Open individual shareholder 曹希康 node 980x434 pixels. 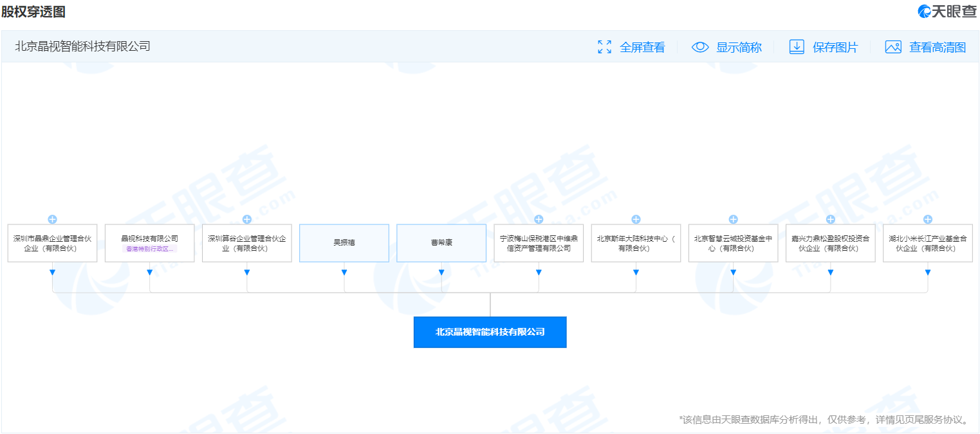tap(441, 243)
